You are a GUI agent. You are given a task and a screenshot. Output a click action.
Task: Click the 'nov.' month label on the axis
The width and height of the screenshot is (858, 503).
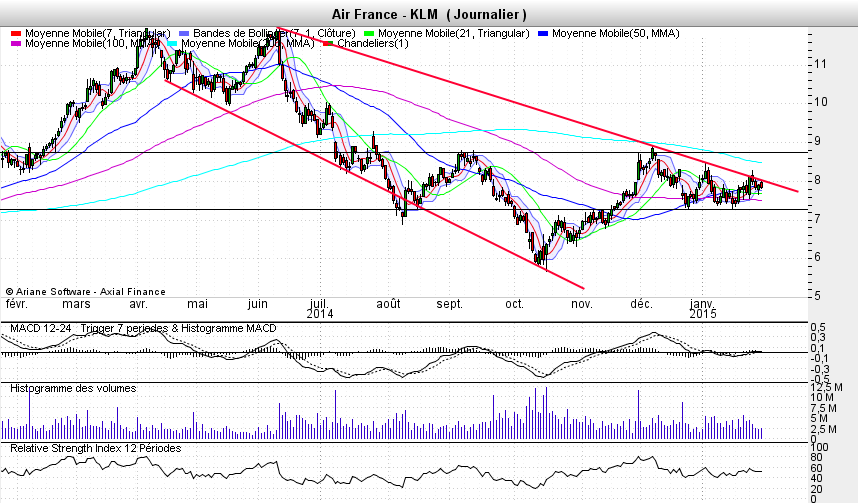click(x=582, y=304)
